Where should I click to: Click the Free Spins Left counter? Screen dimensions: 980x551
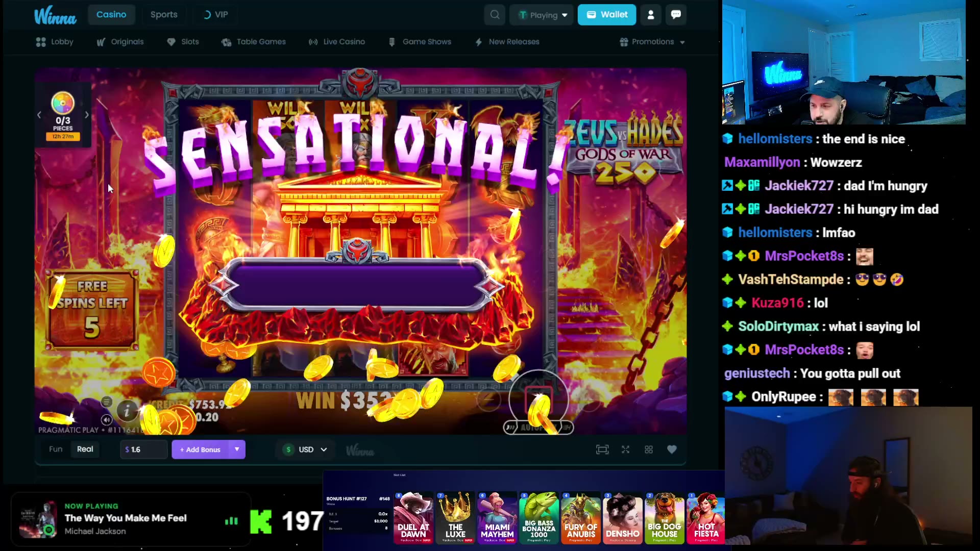92,310
